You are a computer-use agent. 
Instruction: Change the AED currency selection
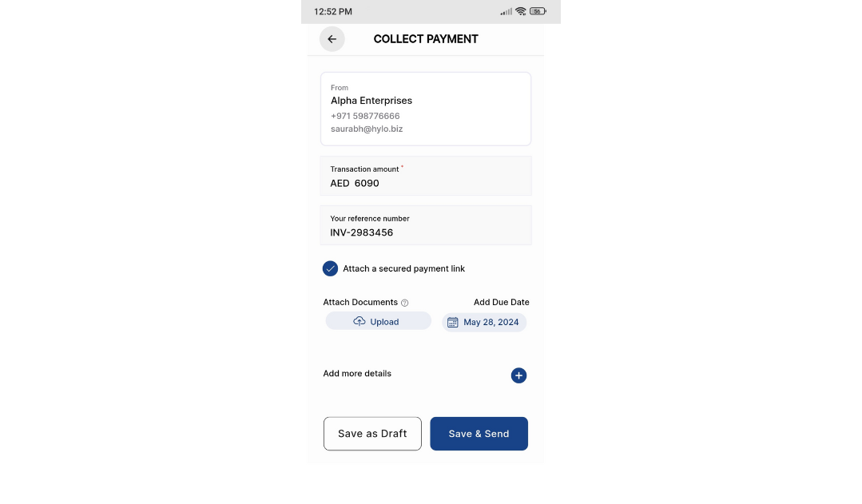click(x=340, y=183)
